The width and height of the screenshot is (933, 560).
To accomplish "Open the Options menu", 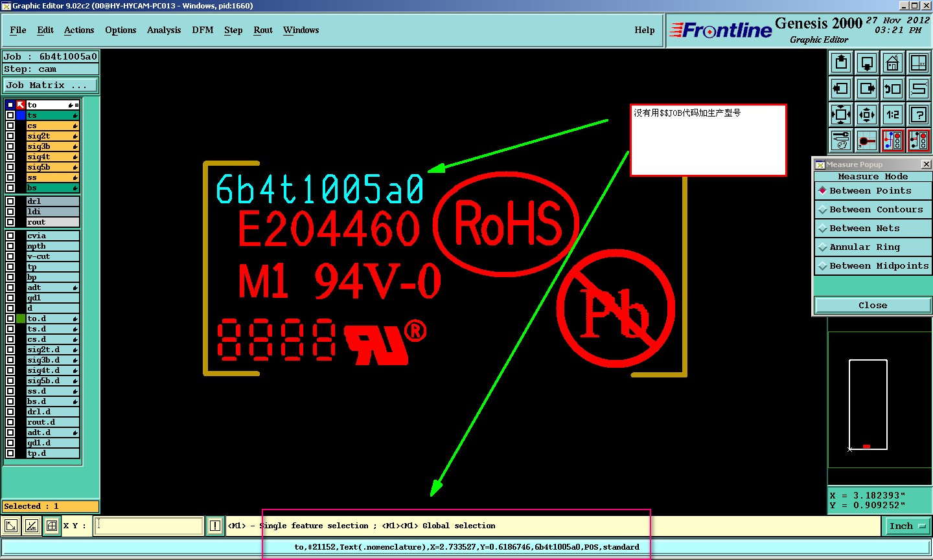I will click(x=121, y=30).
